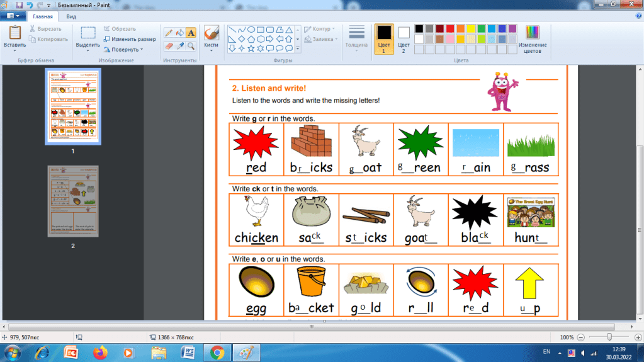Click Изменить размер resize button
Viewport: 644px width, 362px height.
click(130, 39)
